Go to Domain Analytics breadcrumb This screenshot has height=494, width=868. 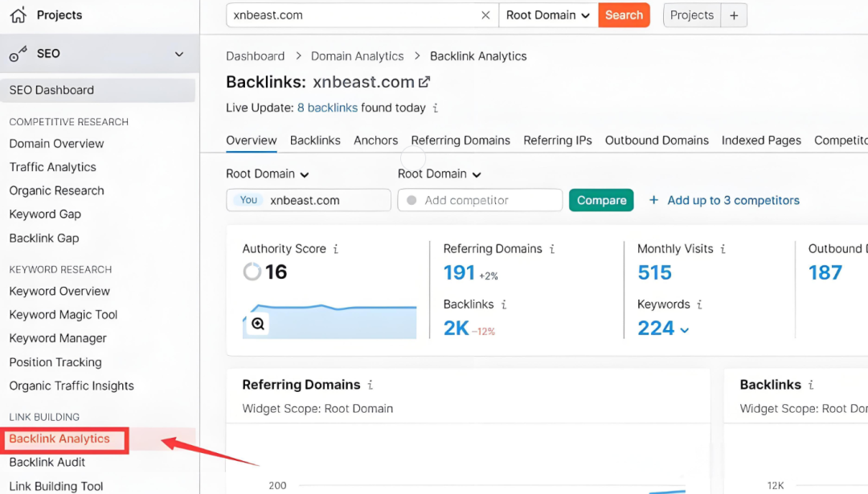pos(357,56)
